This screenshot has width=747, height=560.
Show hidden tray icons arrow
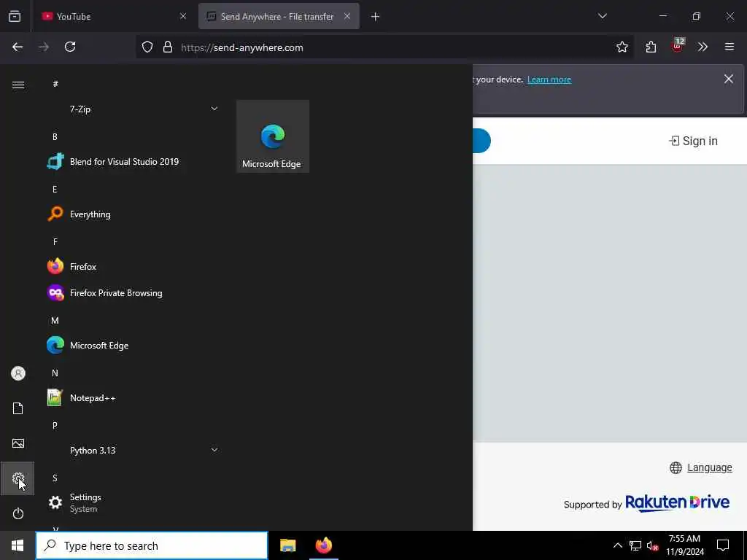coord(617,545)
